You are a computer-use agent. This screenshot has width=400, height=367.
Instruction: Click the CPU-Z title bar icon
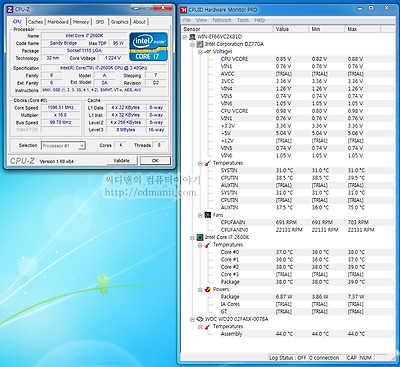10,9
